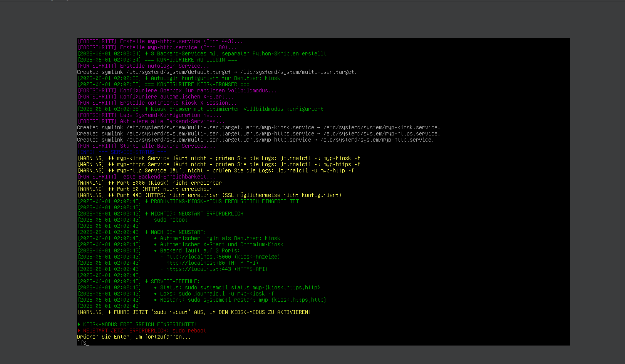This screenshot has height=364, width=625.
Task: Click the standalone 'sudo reboot' command line
Action: point(171,220)
